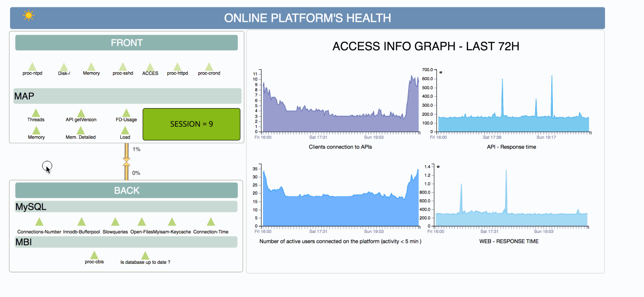
Task: Click the green SESSION = 9 box
Action: tap(191, 124)
